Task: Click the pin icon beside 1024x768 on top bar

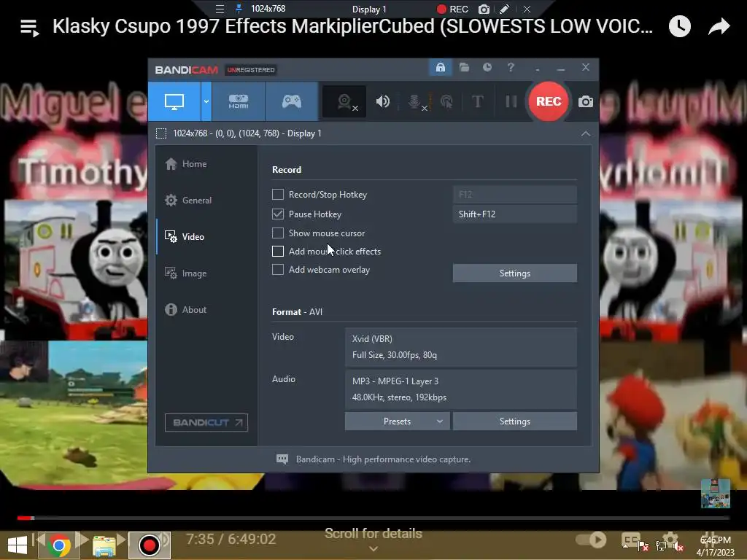Action: 239,9
